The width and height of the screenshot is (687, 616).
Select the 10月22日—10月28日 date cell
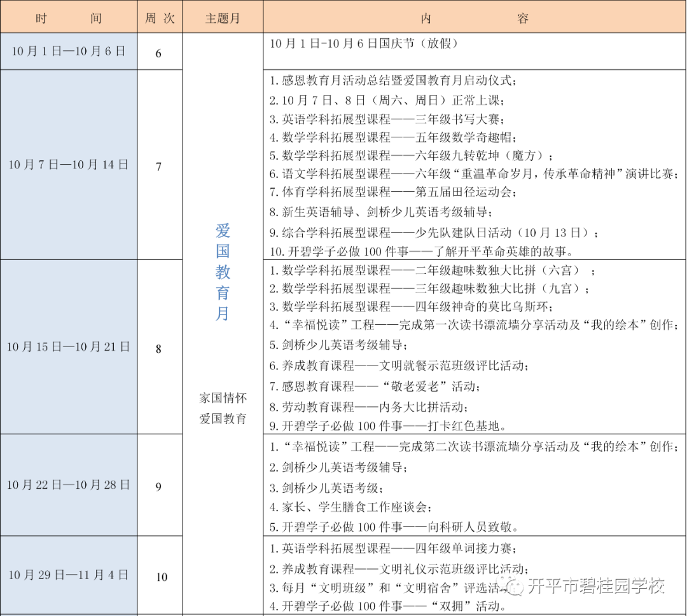click(x=69, y=484)
